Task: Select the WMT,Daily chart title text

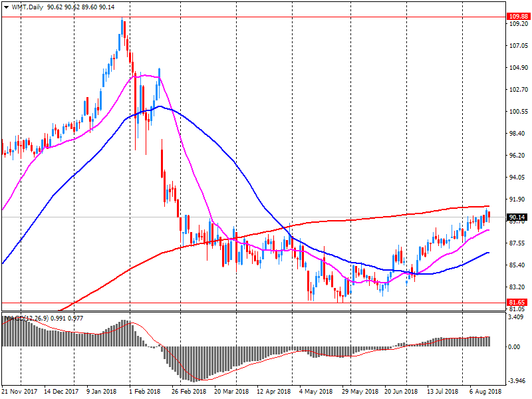Action: pyautogui.click(x=27, y=7)
